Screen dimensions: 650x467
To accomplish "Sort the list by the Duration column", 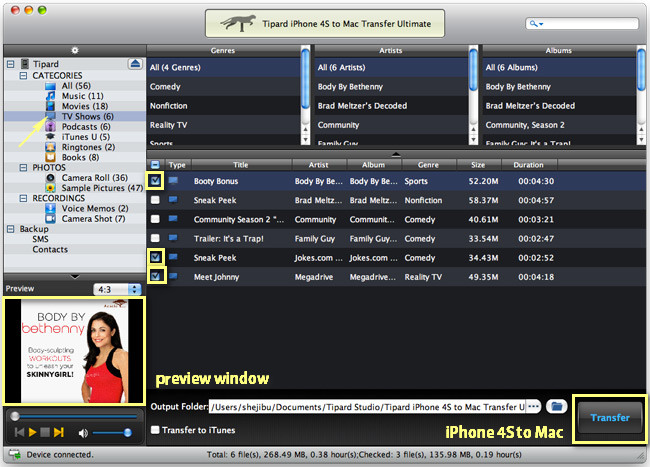I will (x=529, y=165).
